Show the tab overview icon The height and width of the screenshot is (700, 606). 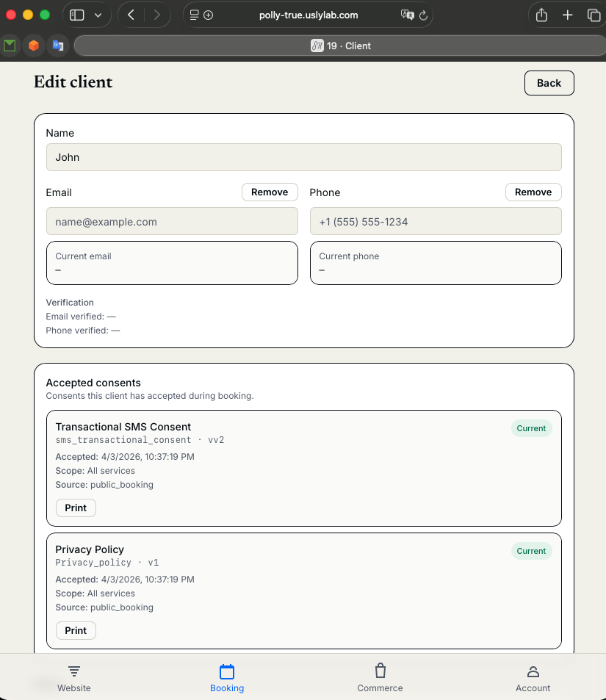[594, 15]
